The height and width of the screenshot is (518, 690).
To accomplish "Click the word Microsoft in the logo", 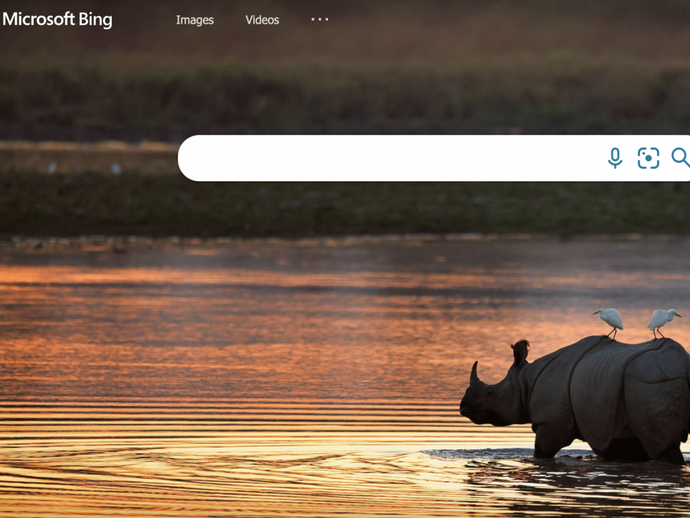I will pos(38,19).
